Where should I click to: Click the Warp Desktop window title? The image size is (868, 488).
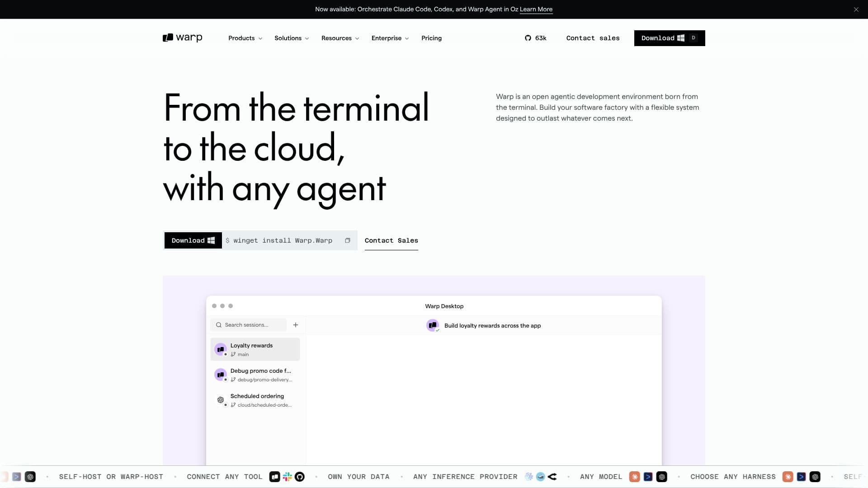point(444,306)
